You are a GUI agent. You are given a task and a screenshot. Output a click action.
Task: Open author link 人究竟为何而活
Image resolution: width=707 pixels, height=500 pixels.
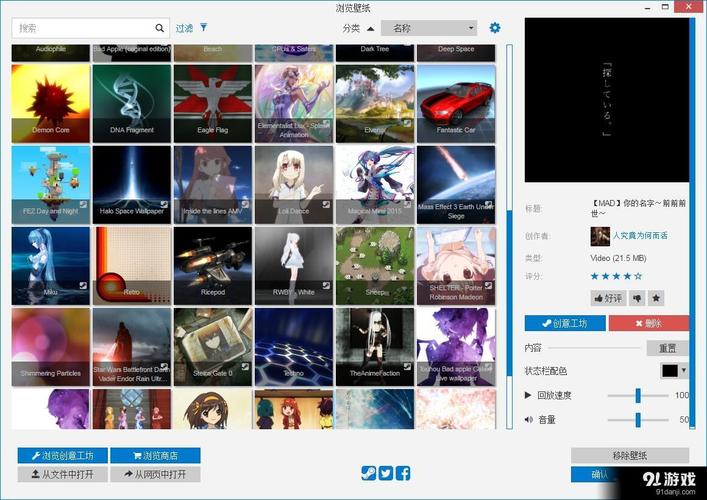click(x=640, y=235)
